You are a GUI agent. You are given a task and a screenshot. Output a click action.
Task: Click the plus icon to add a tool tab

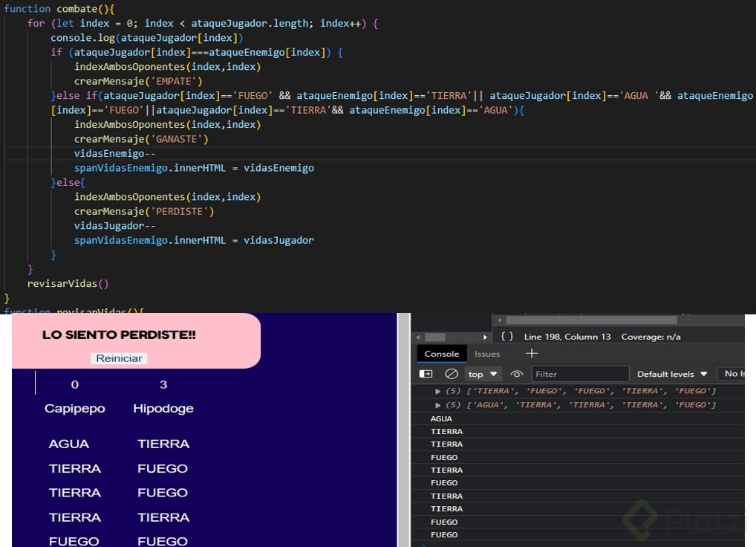[531, 354]
